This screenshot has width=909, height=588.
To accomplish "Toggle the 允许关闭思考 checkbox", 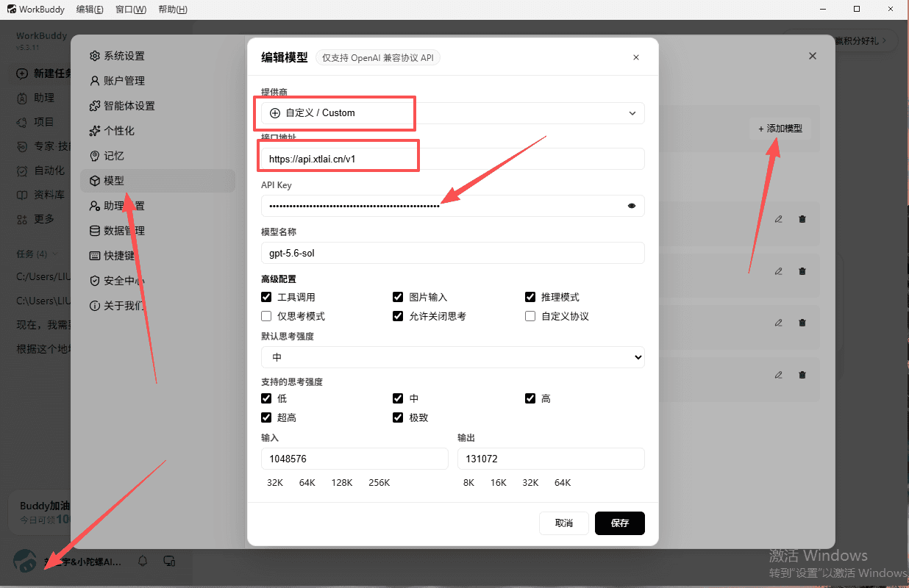I will [x=398, y=316].
